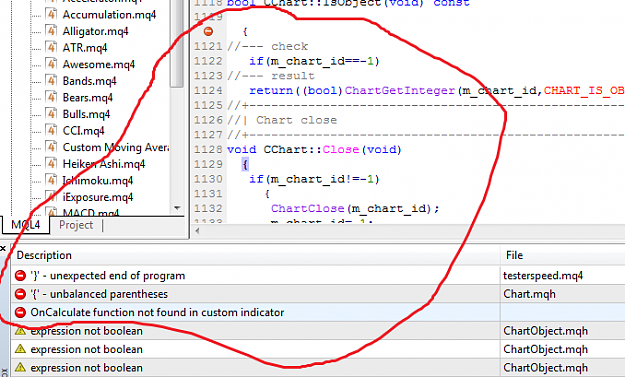Screen dimensions: 625x377
Task: Switch to the Project tab
Action: pyautogui.click(x=76, y=225)
